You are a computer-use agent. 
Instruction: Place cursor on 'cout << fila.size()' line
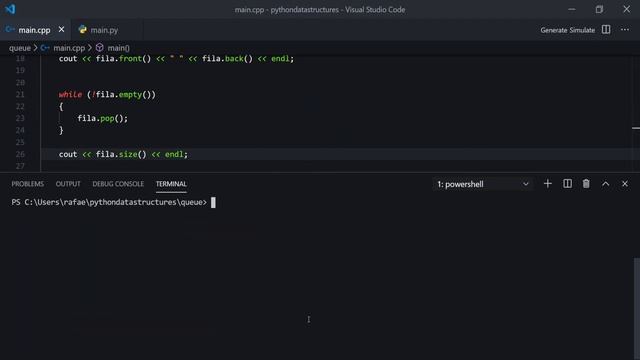point(123,154)
